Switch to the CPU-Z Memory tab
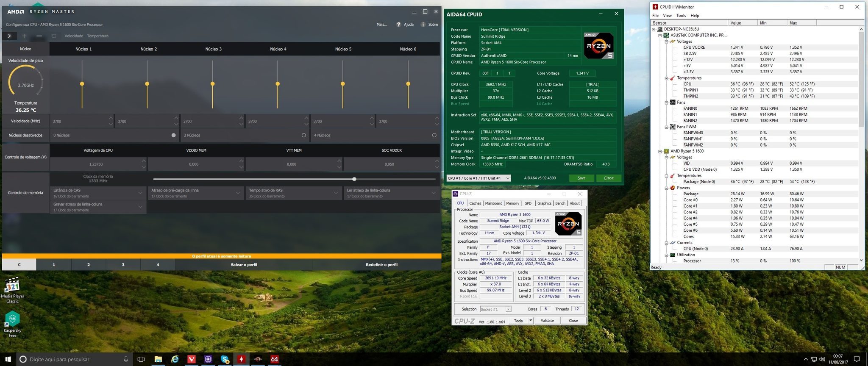This screenshot has width=868, height=366. coord(512,203)
